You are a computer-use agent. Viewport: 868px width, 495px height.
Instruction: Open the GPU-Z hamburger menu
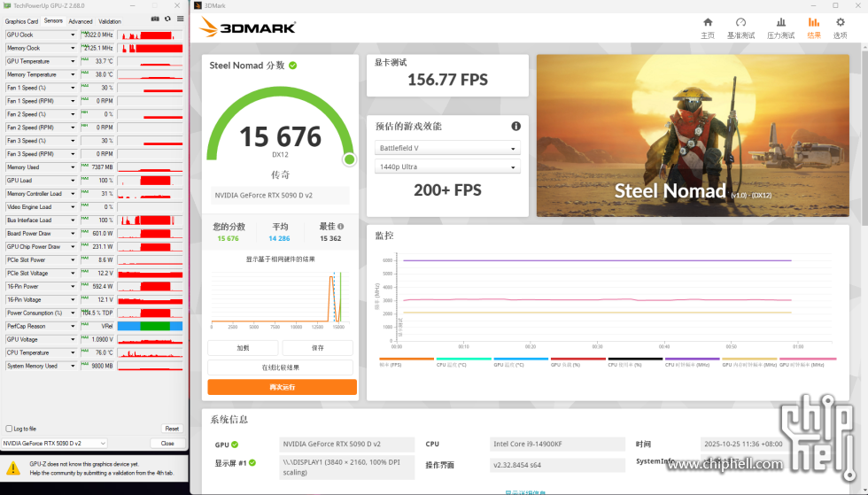[180, 18]
